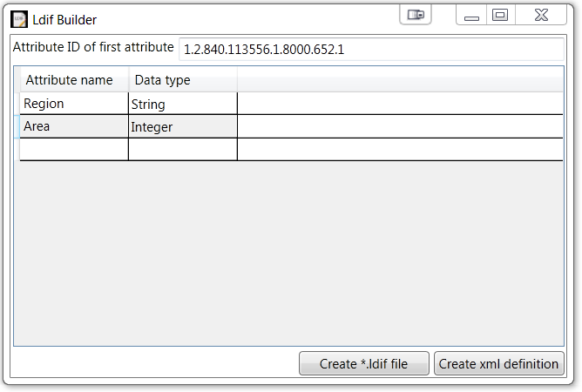Viewport: 582px width, 392px height.
Task: Click the Ldif Builder app icon in title bar
Action: (x=19, y=19)
